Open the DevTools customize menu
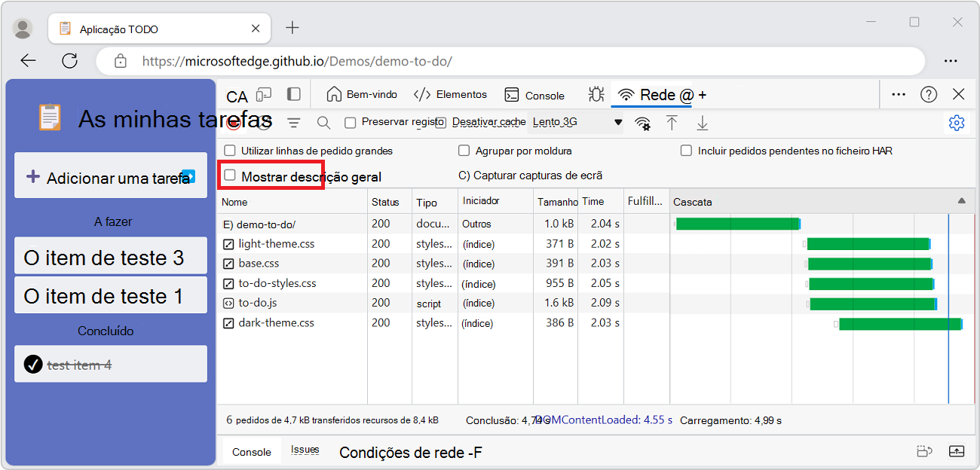 click(898, 94)
